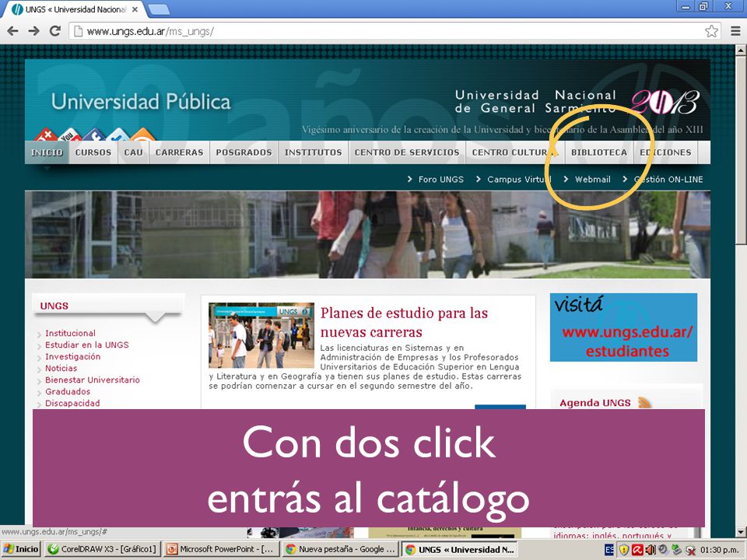Open a new browser tab
Viewport: 747px width, 560px height.
[159, 9]
